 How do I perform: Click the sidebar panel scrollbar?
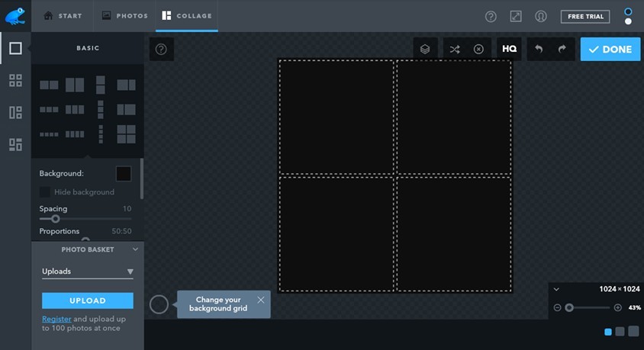pyautogui.click(x=142, y=179)
